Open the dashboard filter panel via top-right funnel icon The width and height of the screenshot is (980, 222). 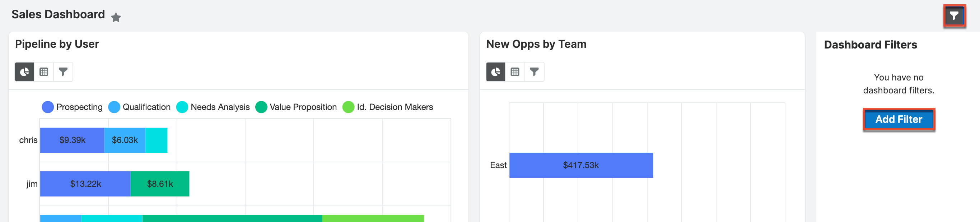pyautogui.click(x=956, y=16)
